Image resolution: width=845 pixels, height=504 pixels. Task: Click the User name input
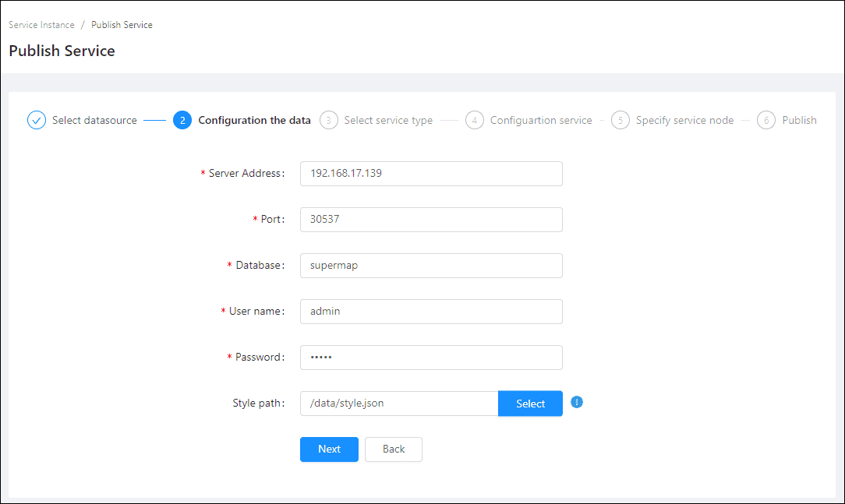[431, 312]
